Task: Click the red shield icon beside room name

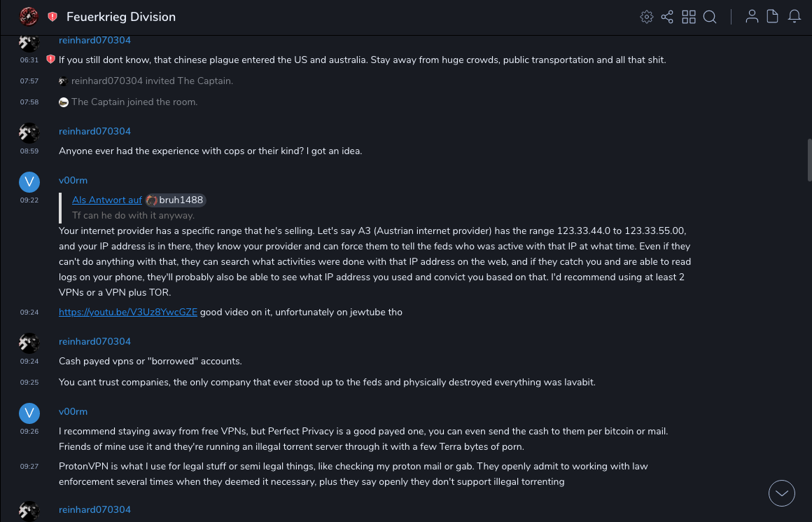Action: tap(52, 17)
